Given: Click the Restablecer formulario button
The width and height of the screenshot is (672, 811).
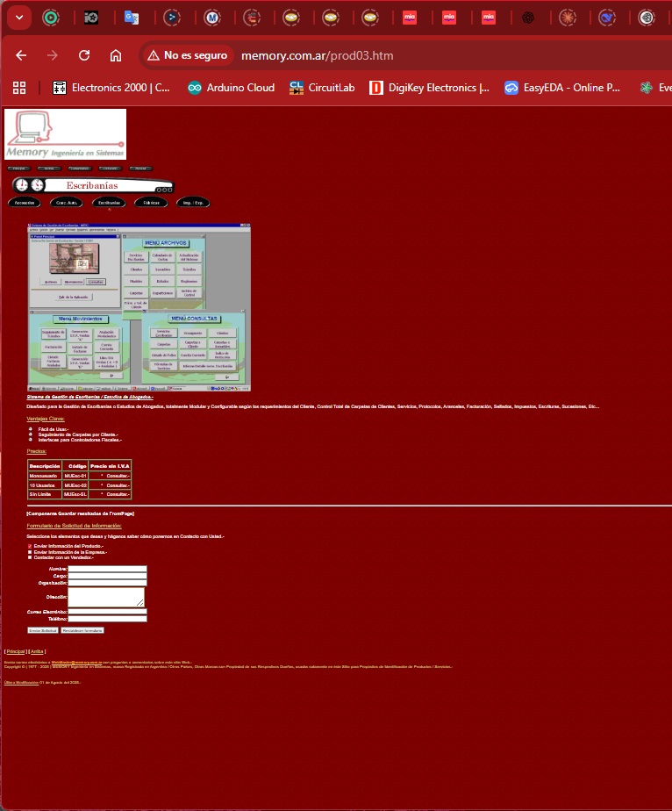Looking at the screenshot, I should click(82, 630).
